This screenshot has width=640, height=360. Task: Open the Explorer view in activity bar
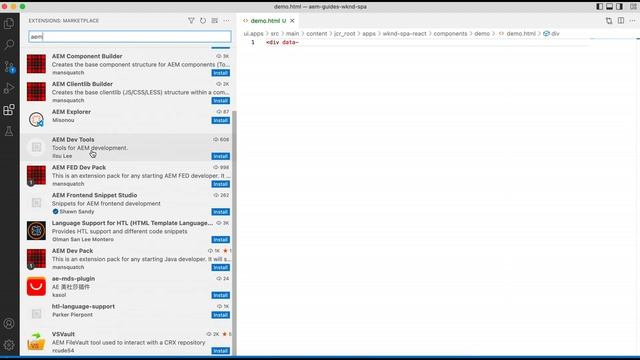point(9,23)
